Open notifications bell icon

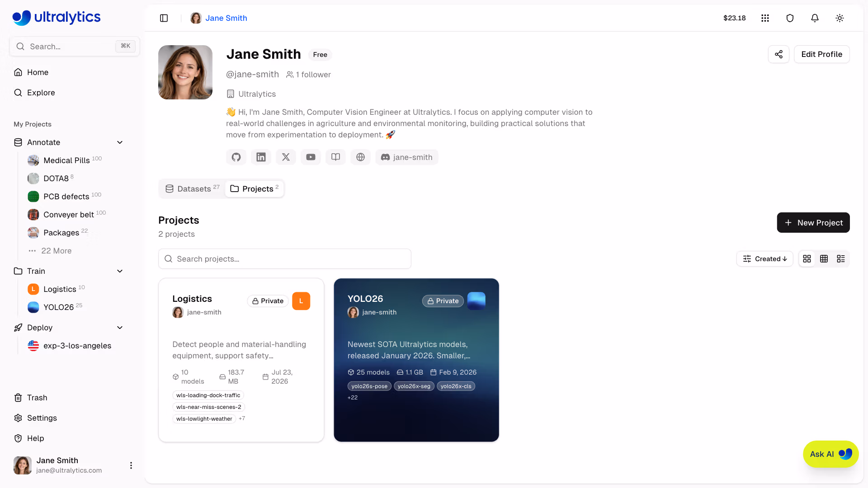[815, 18]
